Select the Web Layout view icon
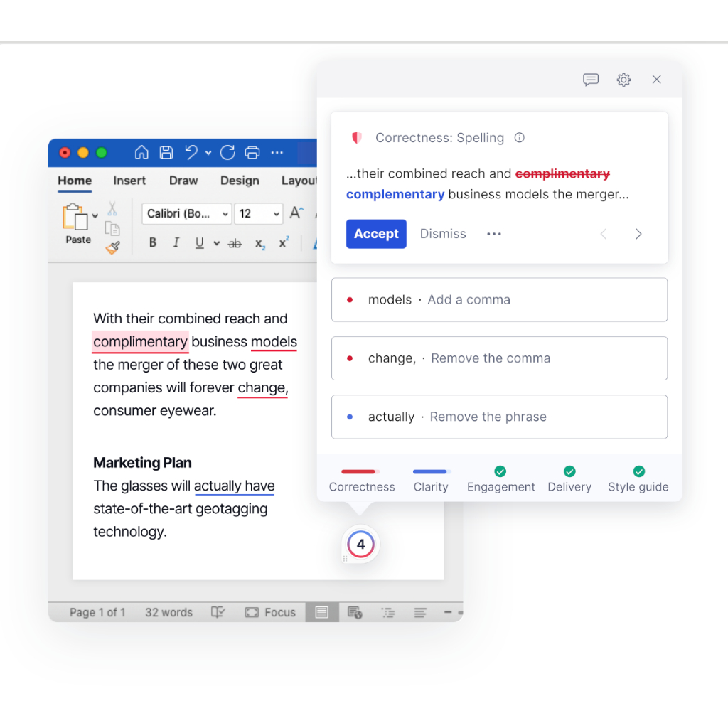The height and width of the screenshot is (728, 728). tap(355, 612)
